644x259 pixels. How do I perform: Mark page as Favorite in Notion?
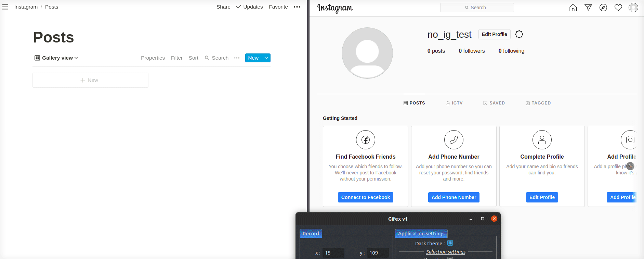pyautogui.click(x=278, y=7)
